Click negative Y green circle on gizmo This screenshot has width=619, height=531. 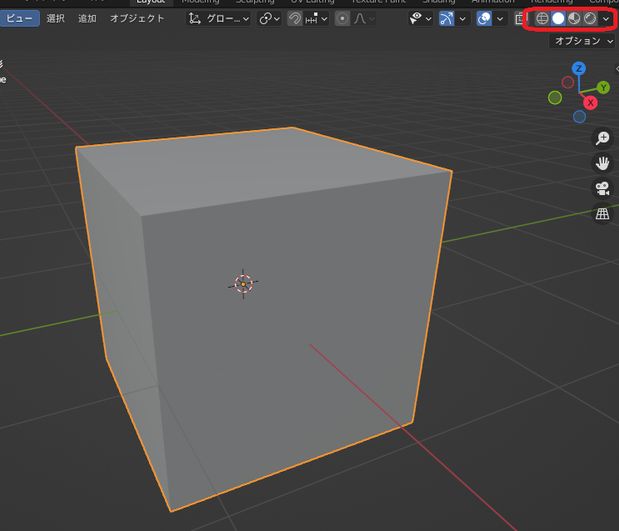pyautogui.click(x=555, y=98)
